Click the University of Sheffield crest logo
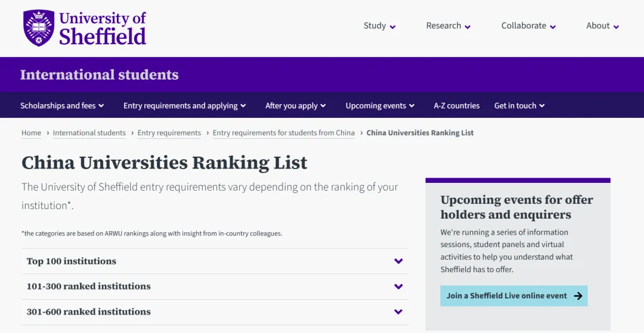The width and height of the screenshot is (644, 333). [x=38, y=27]
